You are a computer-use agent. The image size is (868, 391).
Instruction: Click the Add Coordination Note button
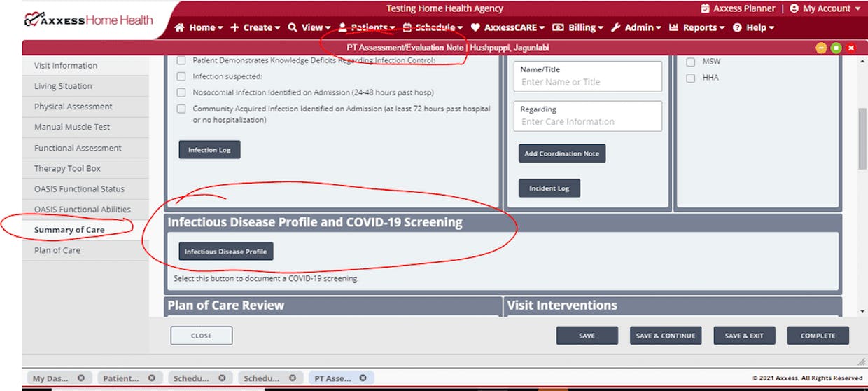(562, 153)
